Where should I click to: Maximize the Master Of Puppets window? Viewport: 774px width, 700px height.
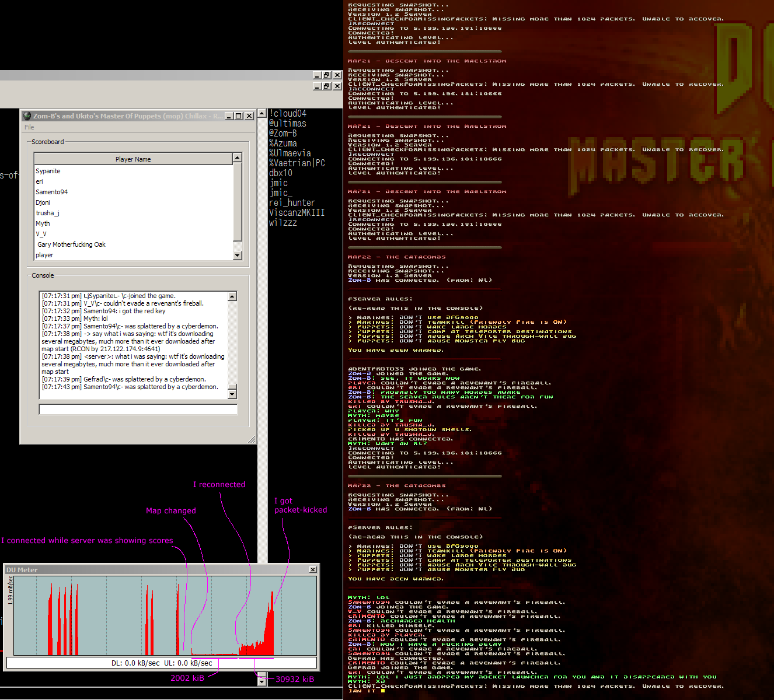238,116
